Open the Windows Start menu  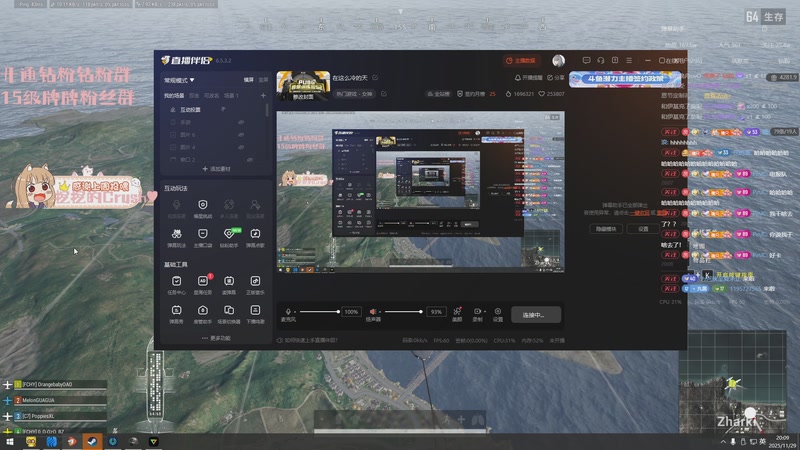click(x=9, y=441)
